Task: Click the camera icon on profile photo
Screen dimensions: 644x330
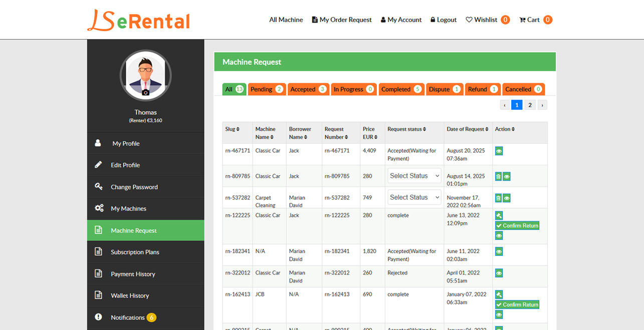Action: coord(146,93)
